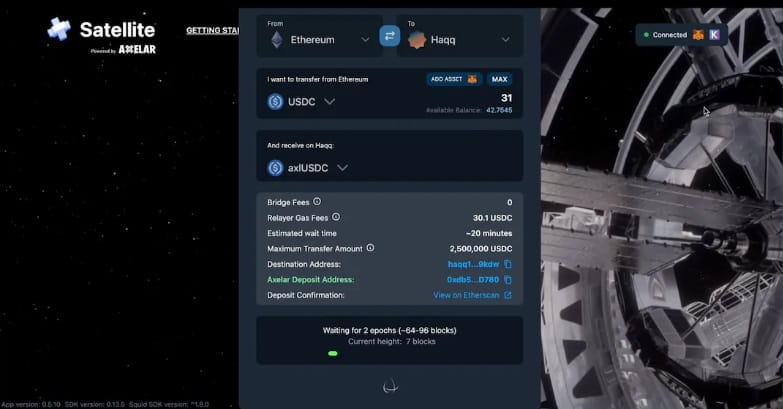Click the Keplr wallet K icon
This screenshot has width=783, height=409.
(x=715, y=34)
